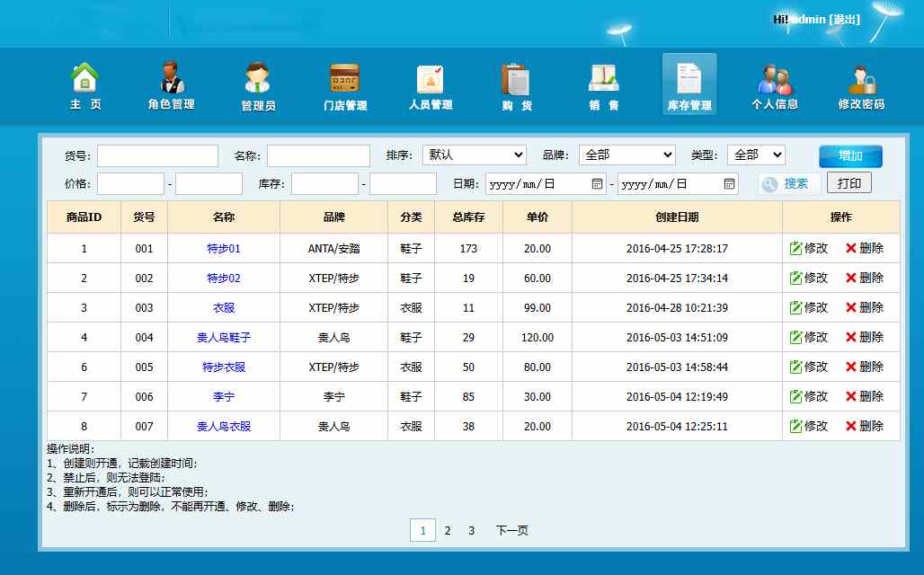Viewport: 924px width, 575px height.
Task: Open personal info (个人信息) icon
Action: point(775,78)
